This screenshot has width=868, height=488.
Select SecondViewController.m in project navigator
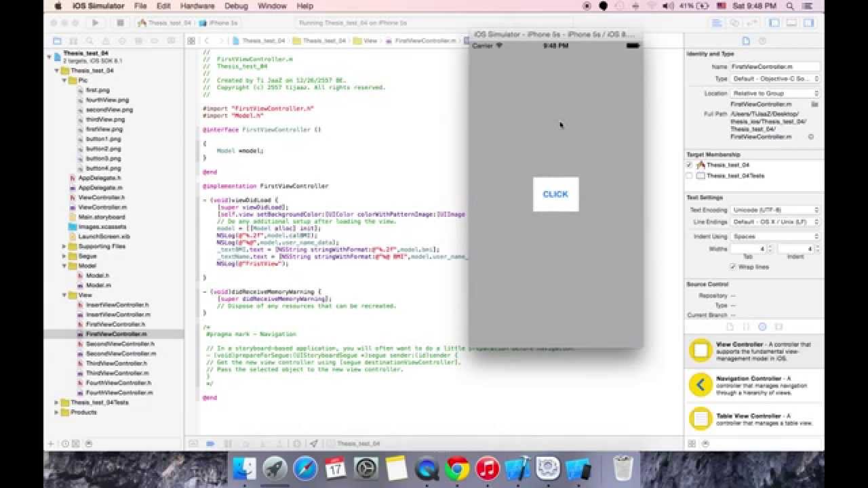(121, 354)
